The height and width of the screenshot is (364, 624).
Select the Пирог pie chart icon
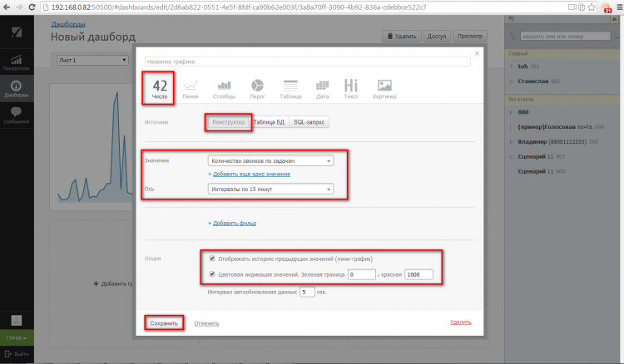[257, 87]
